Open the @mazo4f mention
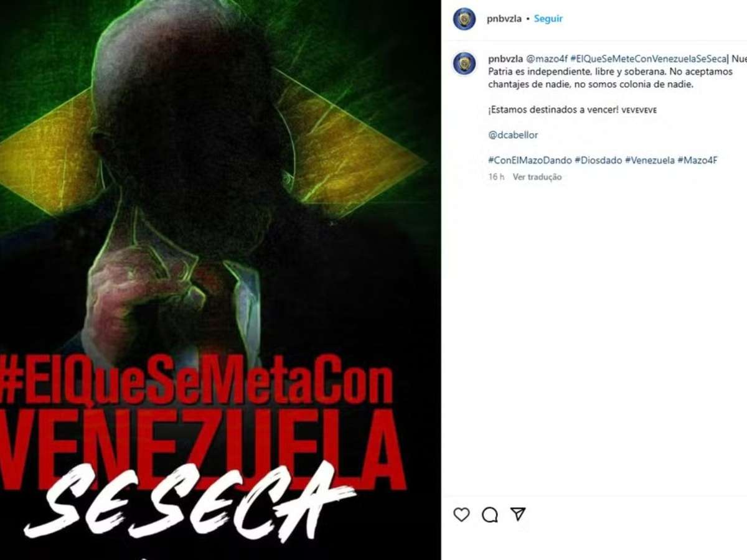The image size is (747, 560). pyautogui.click(x=547, y=59)
